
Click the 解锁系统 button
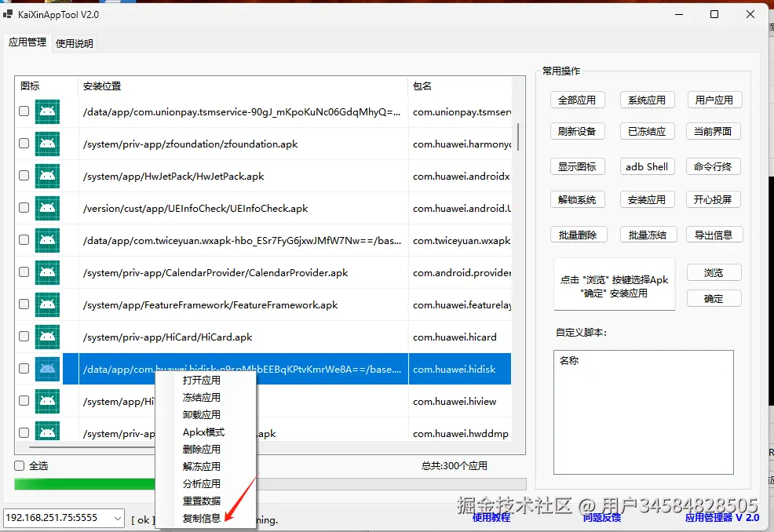pyautogui.click(x=577, y=200)
